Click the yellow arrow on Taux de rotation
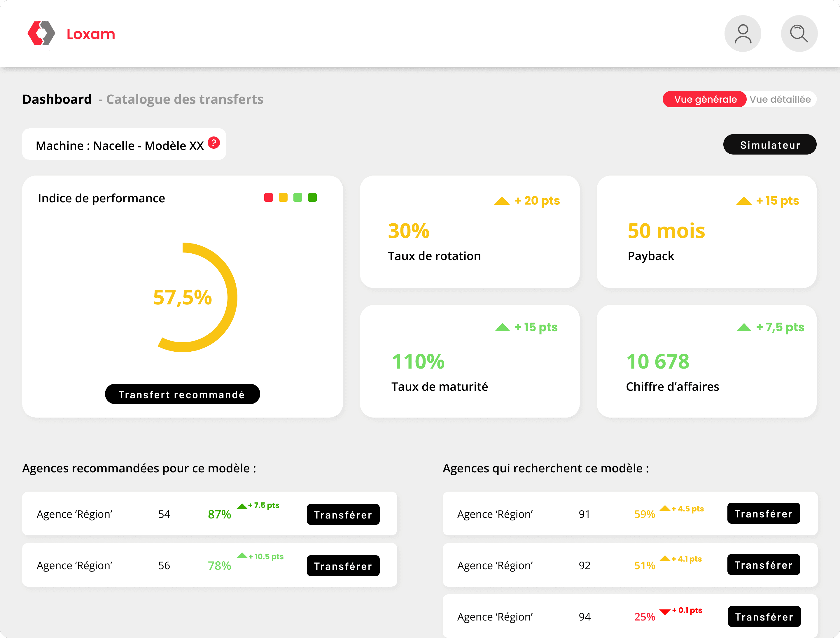840x638 pixels. click(501, 201)
